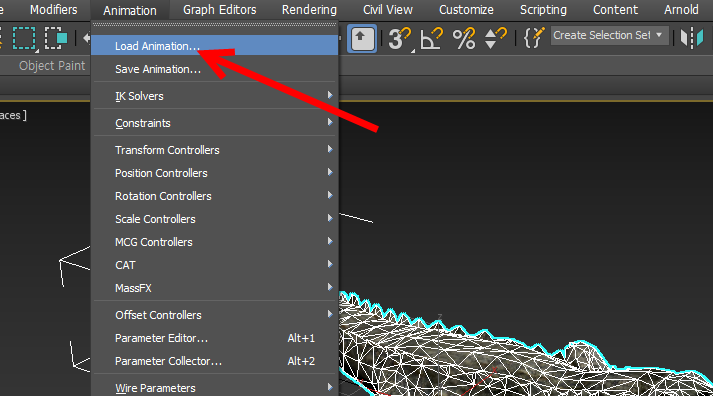Toggle the 3D Snaps icon
The width and height of the screenshot is (713, 396).
tap(400, 38)
